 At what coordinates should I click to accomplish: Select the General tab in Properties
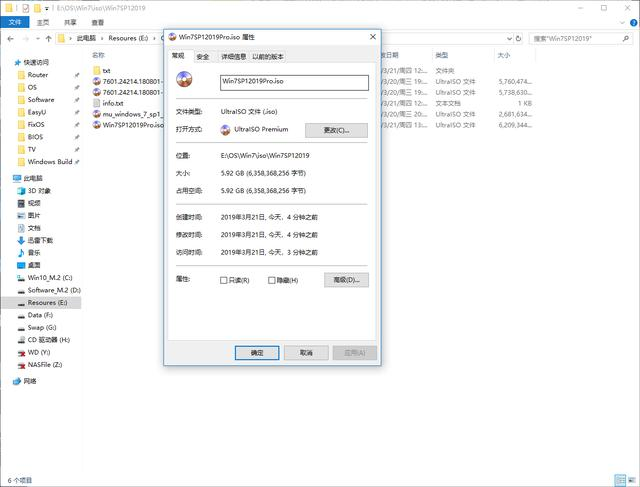coord(178,56)
